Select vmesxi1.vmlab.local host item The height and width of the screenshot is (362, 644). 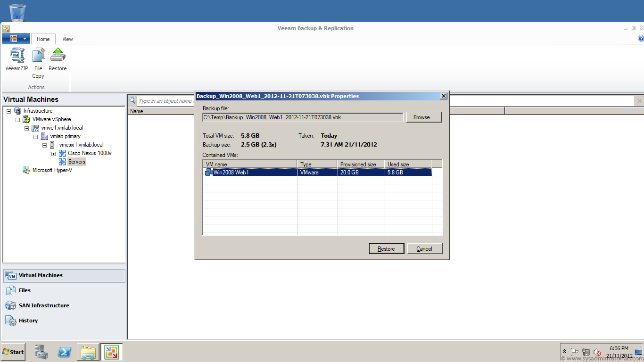[x=81, y=145]
